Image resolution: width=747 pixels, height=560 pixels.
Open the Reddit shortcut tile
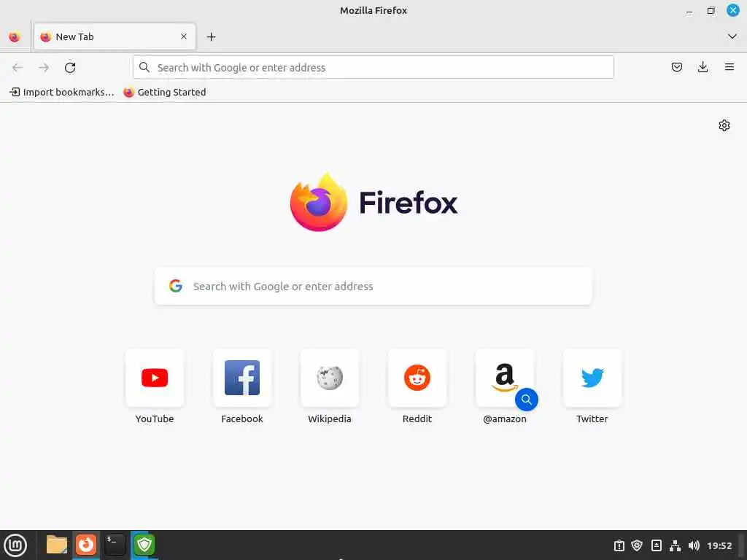(417, 378)
